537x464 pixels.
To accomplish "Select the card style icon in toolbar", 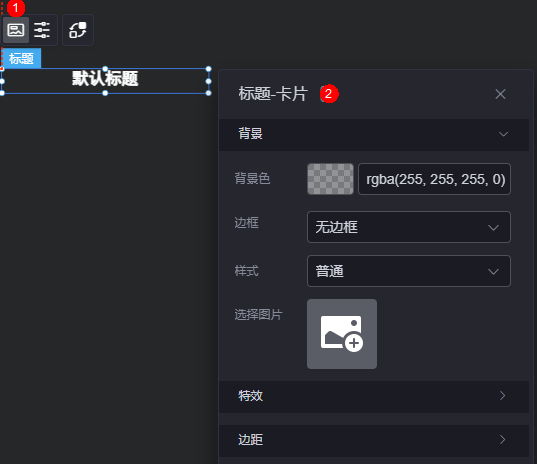I will pyautogui.click(x=16, y=30).
